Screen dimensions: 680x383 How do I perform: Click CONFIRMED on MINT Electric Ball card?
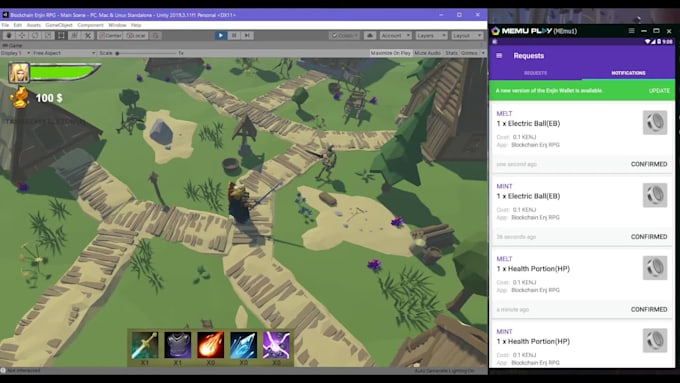pyautogui.click(x=649, y=237)
